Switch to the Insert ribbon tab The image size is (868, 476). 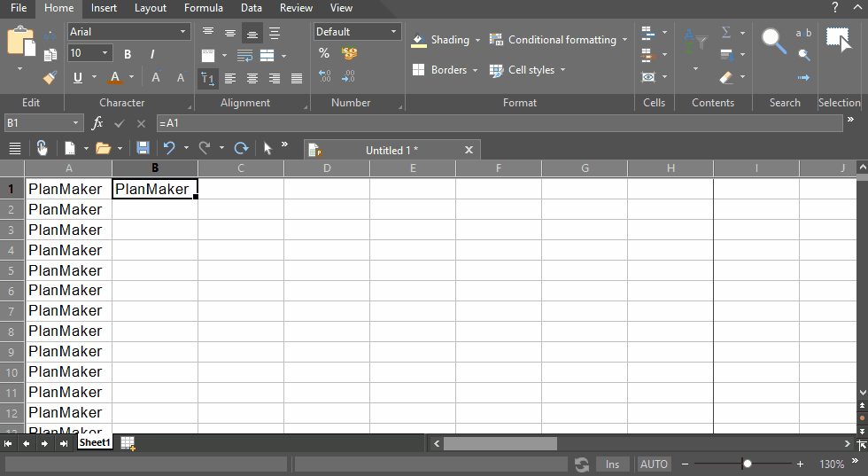pos(104,8)
